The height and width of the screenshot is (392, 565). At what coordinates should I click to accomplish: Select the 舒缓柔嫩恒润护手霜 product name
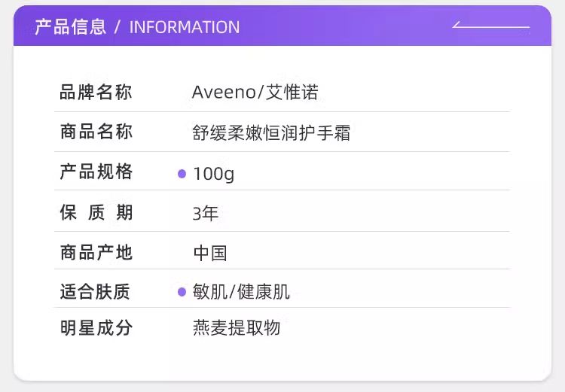point(271,133)
